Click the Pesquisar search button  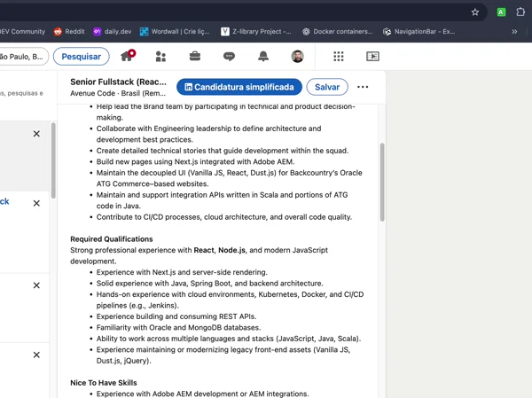point(81,56)
